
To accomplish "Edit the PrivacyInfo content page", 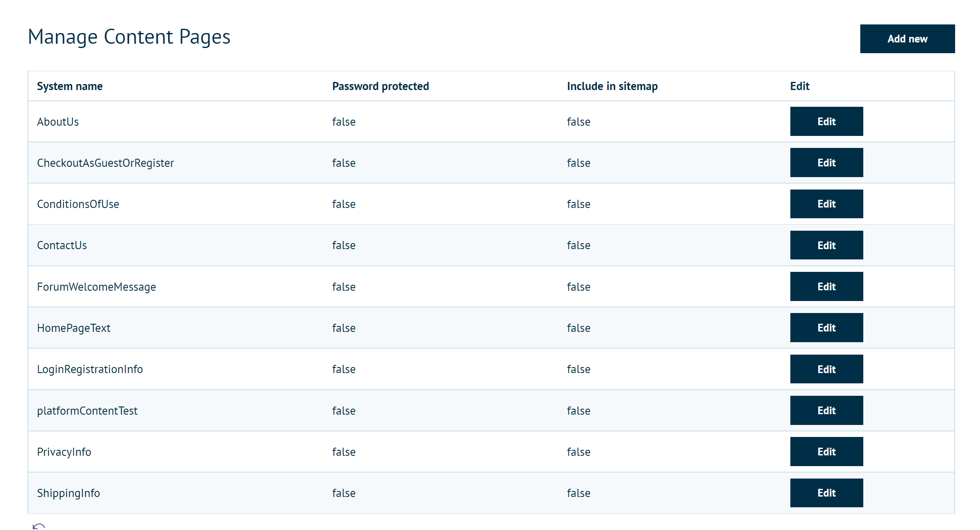I will [826, 452].
